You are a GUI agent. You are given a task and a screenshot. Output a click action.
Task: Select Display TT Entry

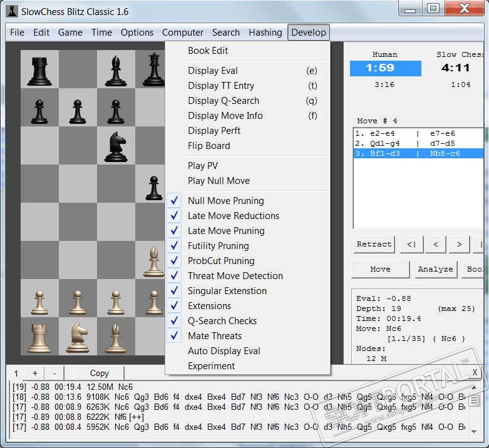(x=247, y=85)
